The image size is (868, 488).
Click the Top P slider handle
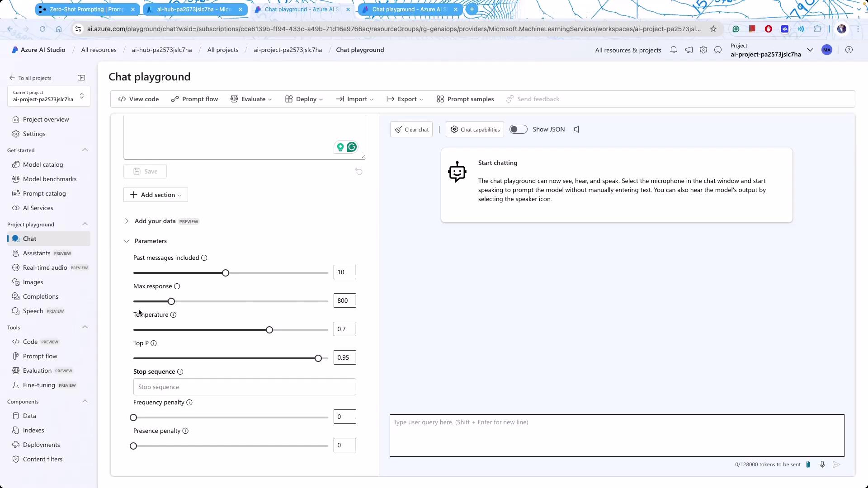tap(318, 358)
